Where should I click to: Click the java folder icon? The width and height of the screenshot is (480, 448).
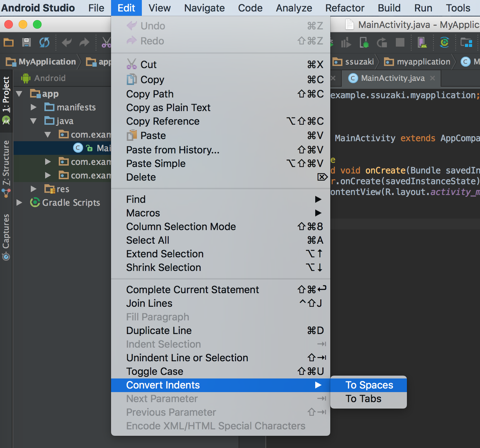click(x=49, y=121)
